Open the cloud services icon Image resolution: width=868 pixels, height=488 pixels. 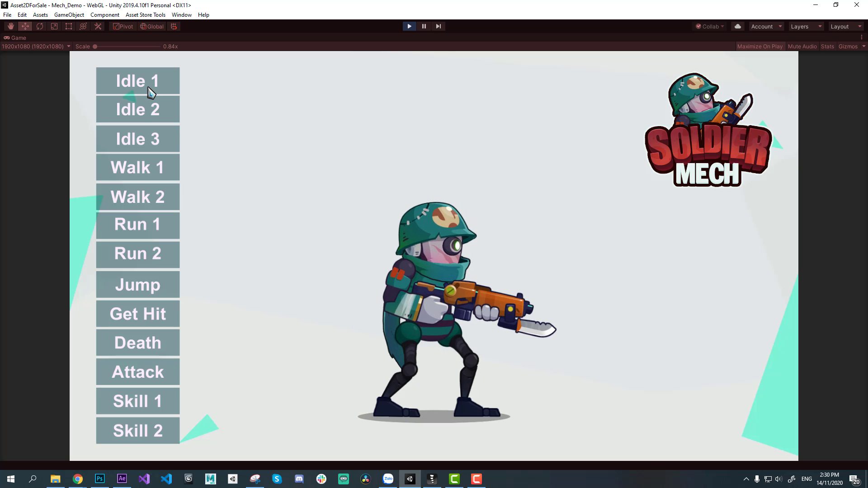point(738,26)
